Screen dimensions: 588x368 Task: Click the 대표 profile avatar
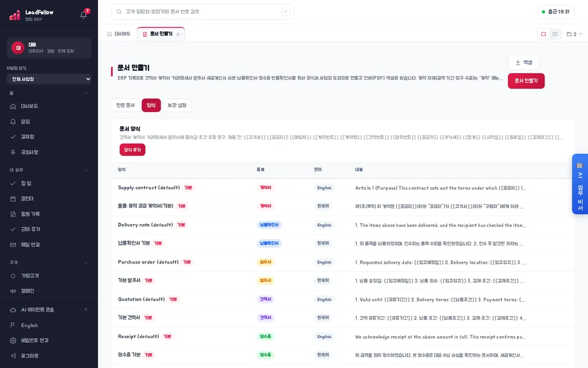pos(18,48)
